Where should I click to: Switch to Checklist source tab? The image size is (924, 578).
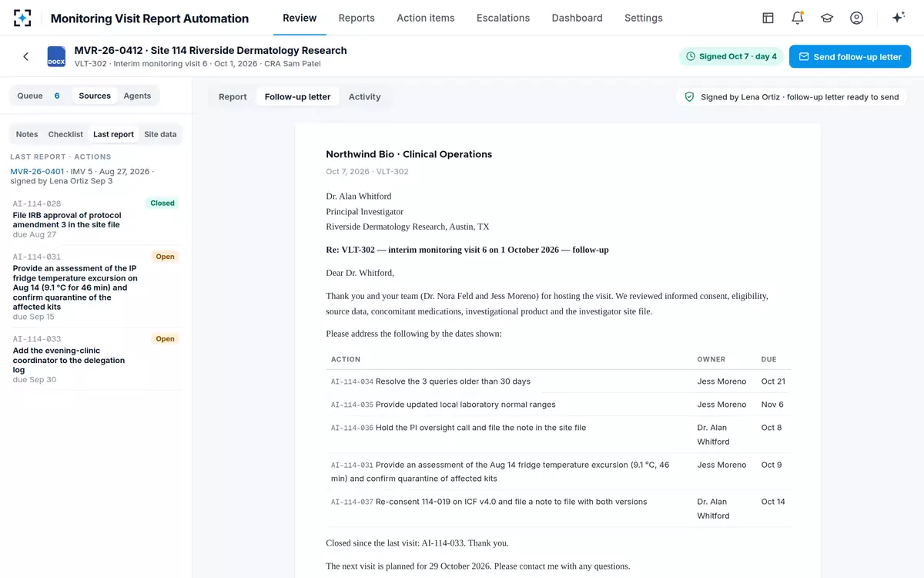(65, 134)
